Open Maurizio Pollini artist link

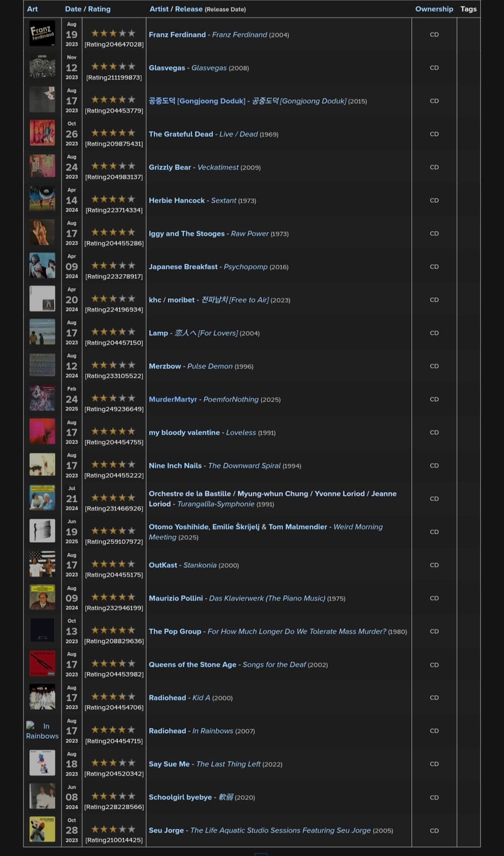point(176,598)
